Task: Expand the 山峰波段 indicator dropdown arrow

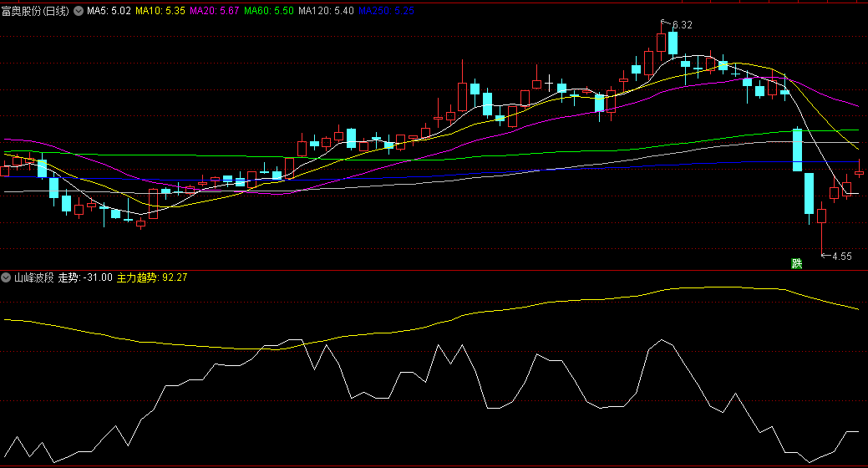Action: click(x=6, y=277)
